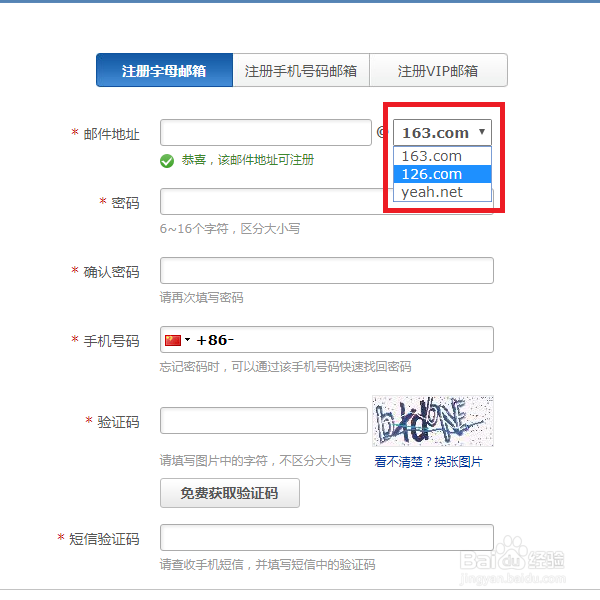Viewport: 600px width, 600px height.
Task: Click the 忘记密码时 phone recovery hint
Action: [x=285, y=367]
